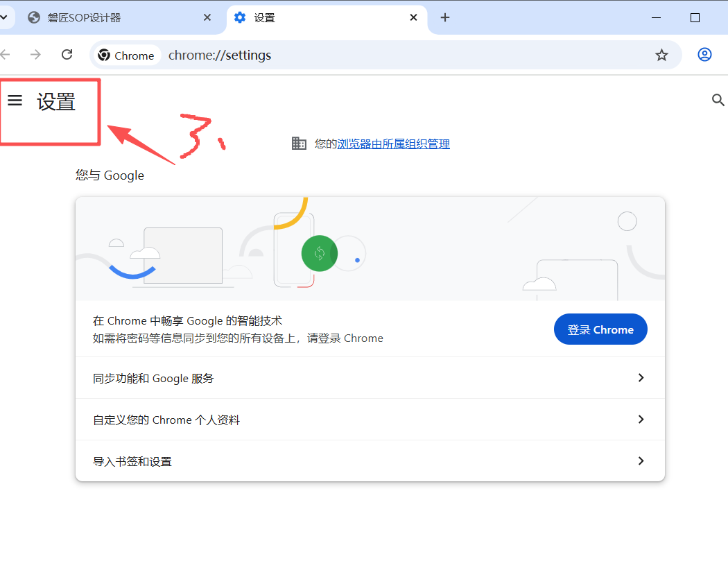Close the 设置 tab
Image resolution: width=728 pixels, height=568 pixels.
[413, 17]
